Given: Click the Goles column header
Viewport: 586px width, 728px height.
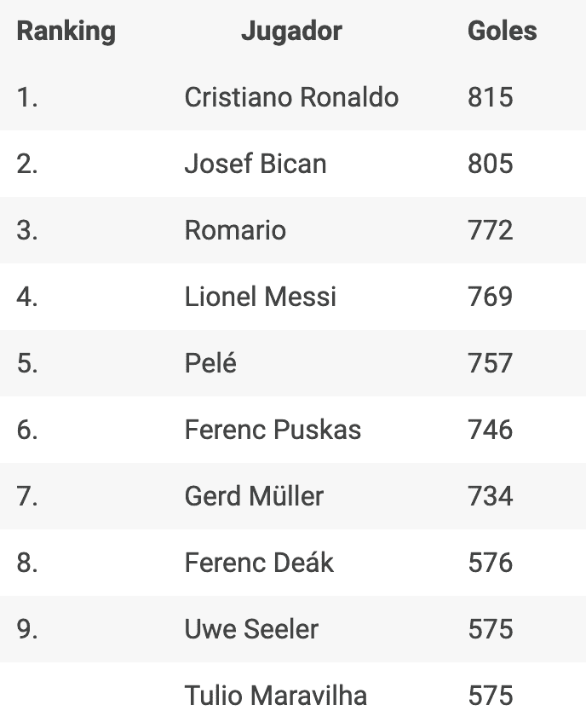Looking at the screenshot, I should tap(502, 32).
